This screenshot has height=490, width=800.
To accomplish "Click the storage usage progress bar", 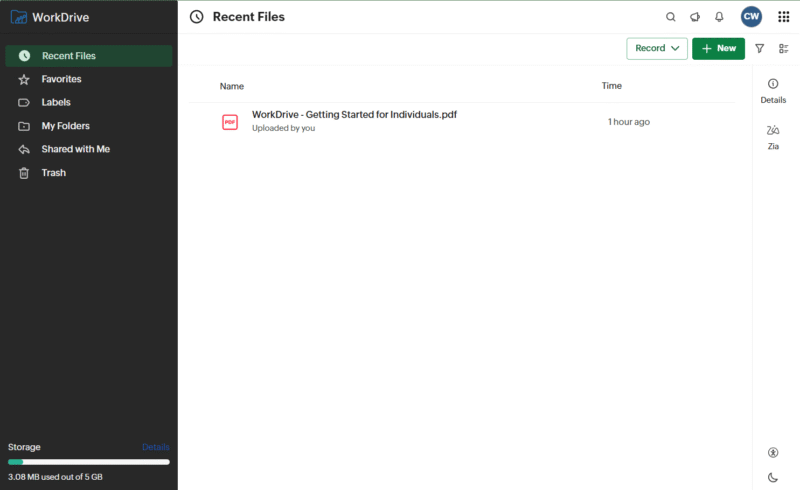I will (x=88, y=462).
